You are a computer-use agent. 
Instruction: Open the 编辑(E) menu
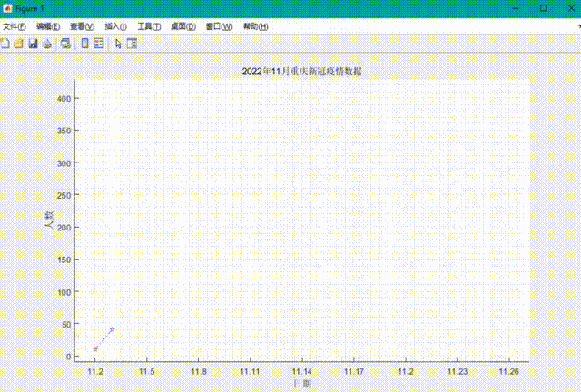click(48, 26)
